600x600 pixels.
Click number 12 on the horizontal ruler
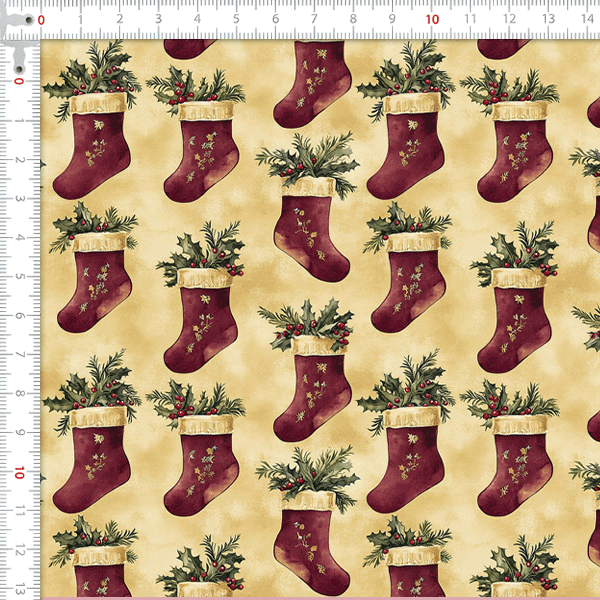point(509,19)
